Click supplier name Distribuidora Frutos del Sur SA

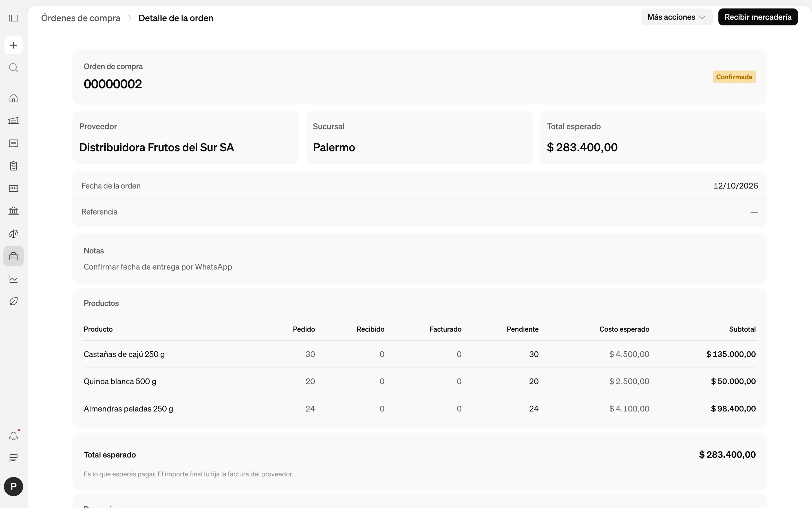pos(156,148)
